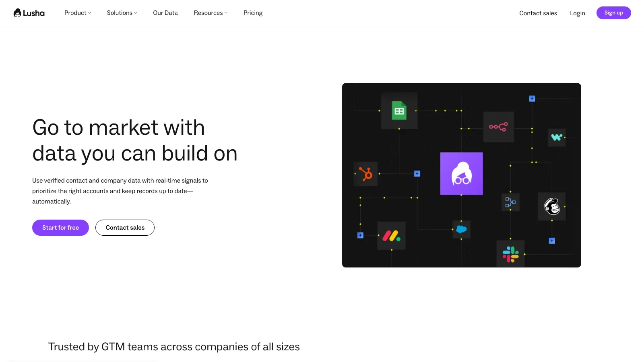Click Contact sales in the top navigation
The width and height of the screenshot is (644, 362).
[x=538, y=13]
